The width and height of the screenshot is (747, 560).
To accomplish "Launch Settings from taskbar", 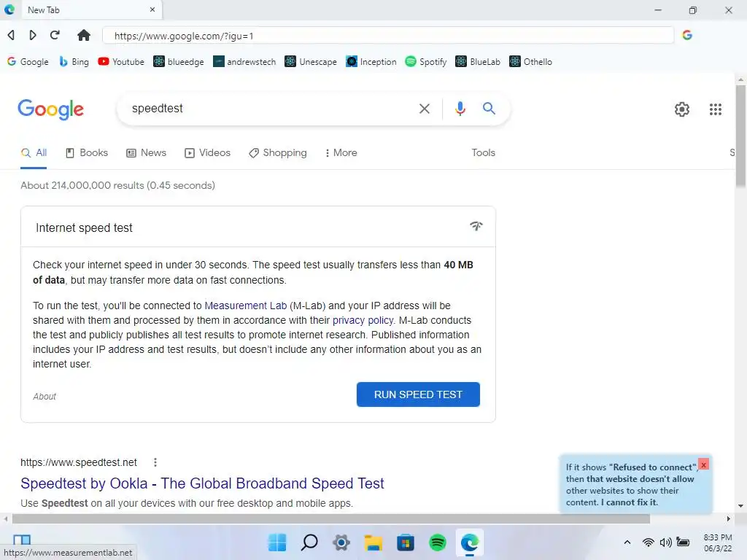I will coord(341,542).
